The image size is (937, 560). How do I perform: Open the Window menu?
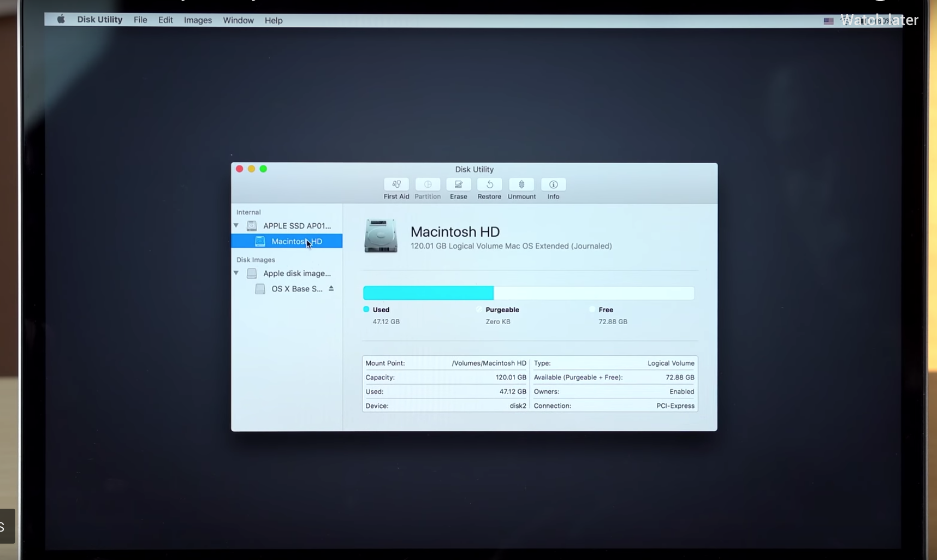(x=238, y=20)
